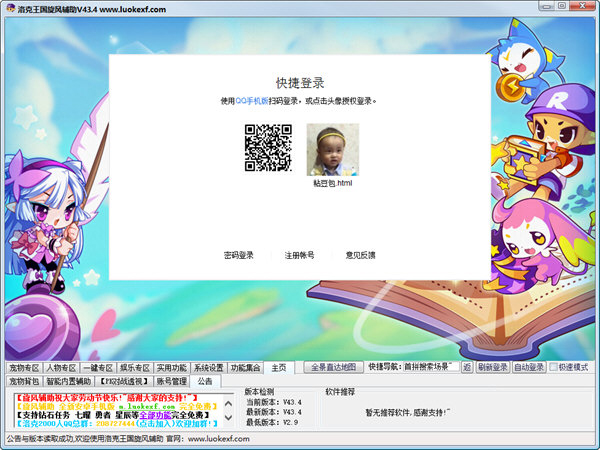Switch to the 宠物专区 tab

click(23, 367)
